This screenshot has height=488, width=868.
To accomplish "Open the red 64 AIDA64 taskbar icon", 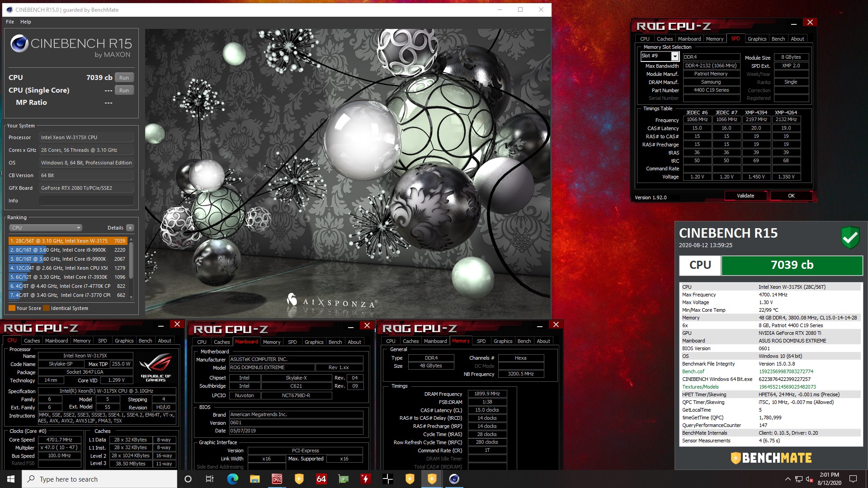I will click(x=321, y=479).
